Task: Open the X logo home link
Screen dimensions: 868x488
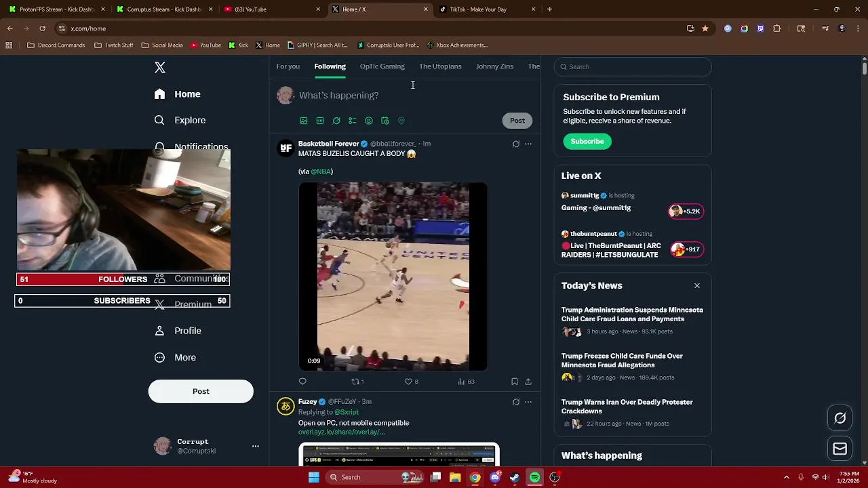Action: coord(160,68)
